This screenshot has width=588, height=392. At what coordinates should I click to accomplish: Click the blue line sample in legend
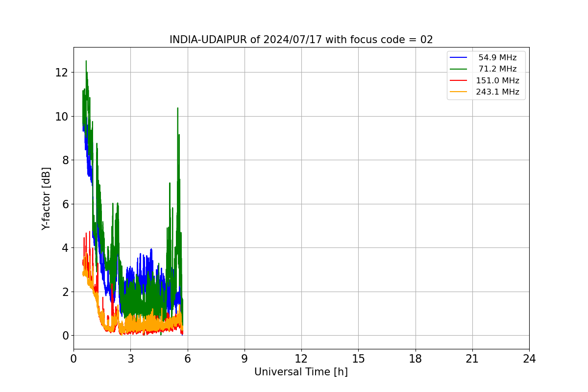coord(459,58)
